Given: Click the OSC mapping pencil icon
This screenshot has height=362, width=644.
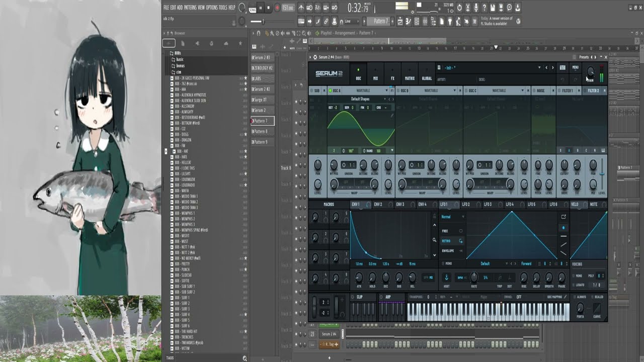Looking at the screenshot, I should 566,297.
